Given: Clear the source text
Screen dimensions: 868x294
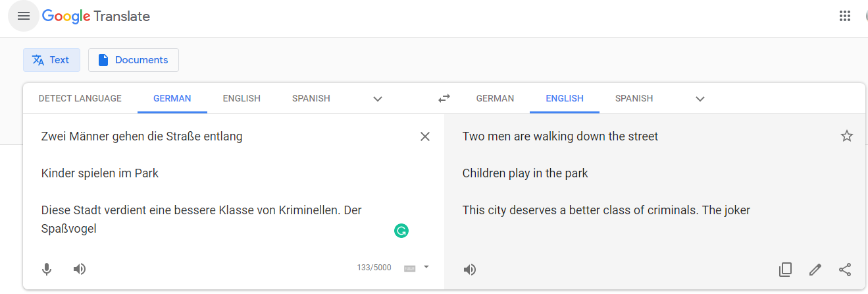Looking at the screenshot, I should coord(425,136).
